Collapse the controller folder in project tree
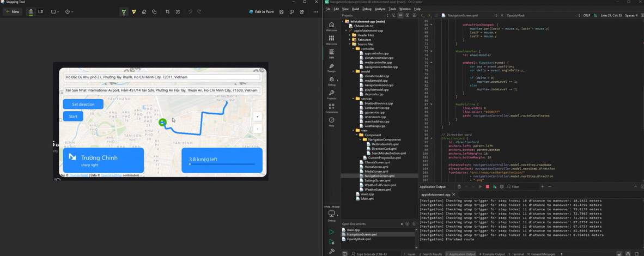 pos(353,49)
